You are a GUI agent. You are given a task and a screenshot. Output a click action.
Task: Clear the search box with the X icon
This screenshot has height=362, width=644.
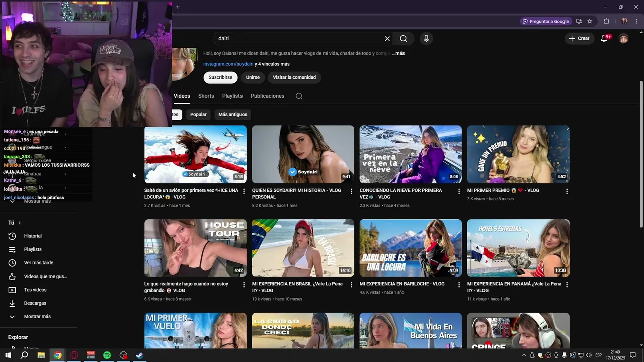(x=387, y=39)
